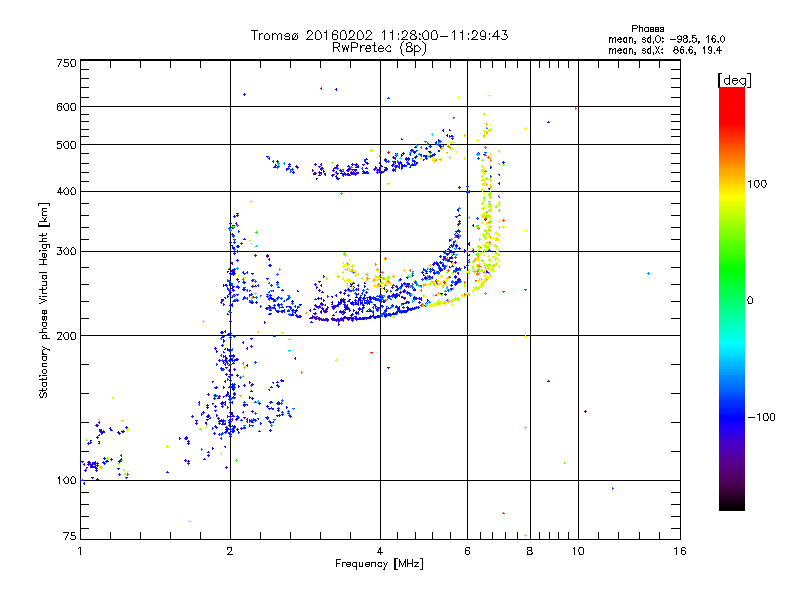Click the y-axis tick label '600'
Viewport: 800px width, 600px height.
pyautogui.click(x=66, y=107)
